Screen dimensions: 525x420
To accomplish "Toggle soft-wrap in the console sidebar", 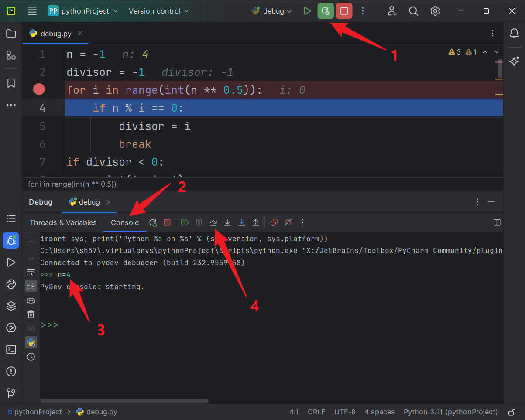I will (31, 272).
